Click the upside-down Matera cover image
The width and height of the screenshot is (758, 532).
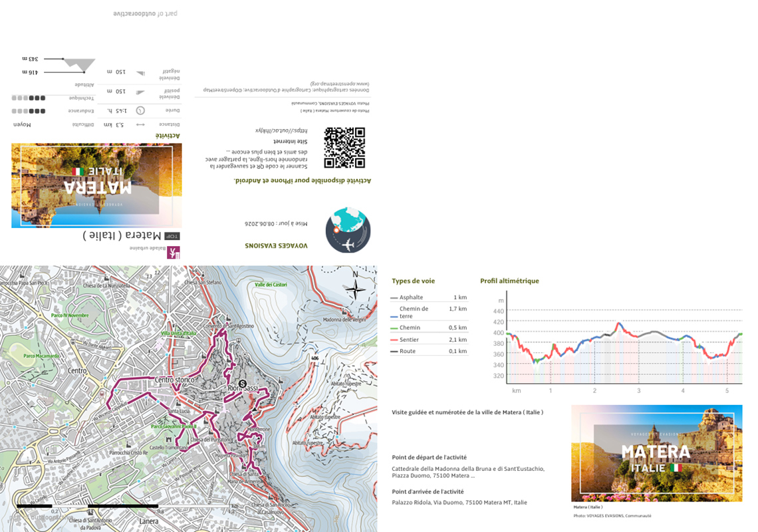pos(96,186)
